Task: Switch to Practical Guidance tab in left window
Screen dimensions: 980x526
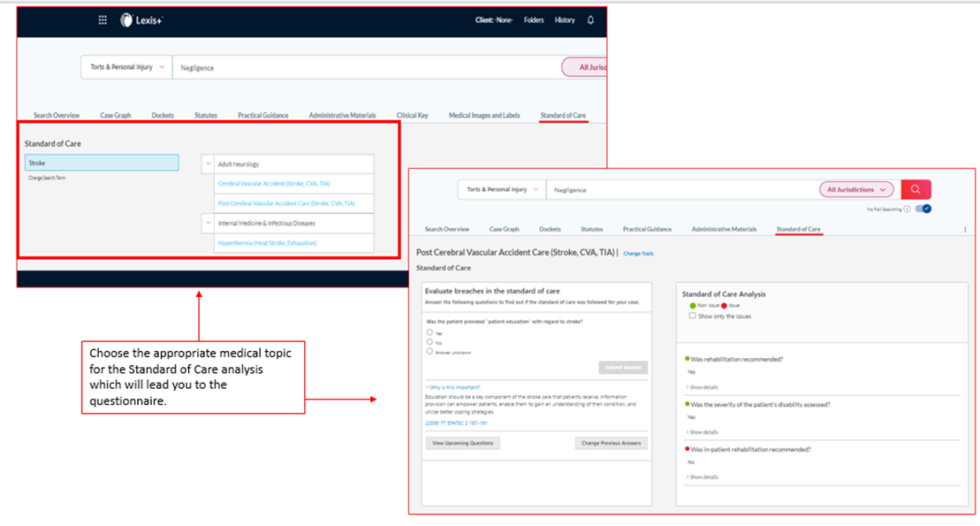Action: 263,115
